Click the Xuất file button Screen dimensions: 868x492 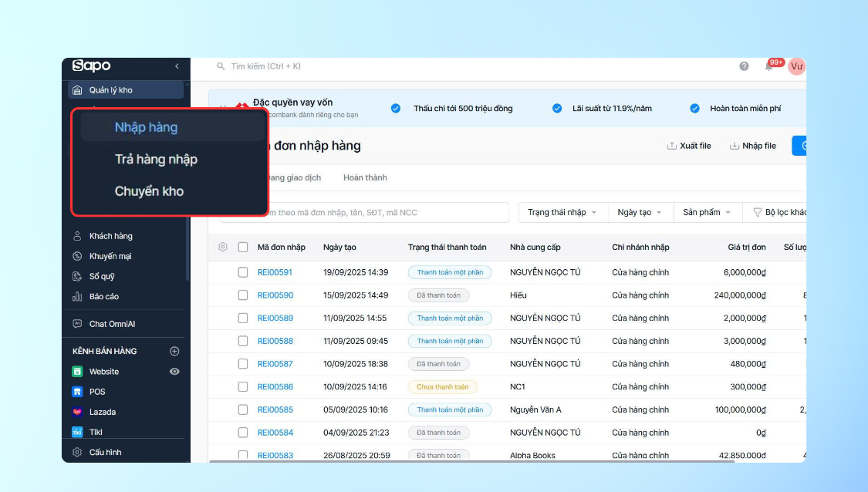click(689, 146)
